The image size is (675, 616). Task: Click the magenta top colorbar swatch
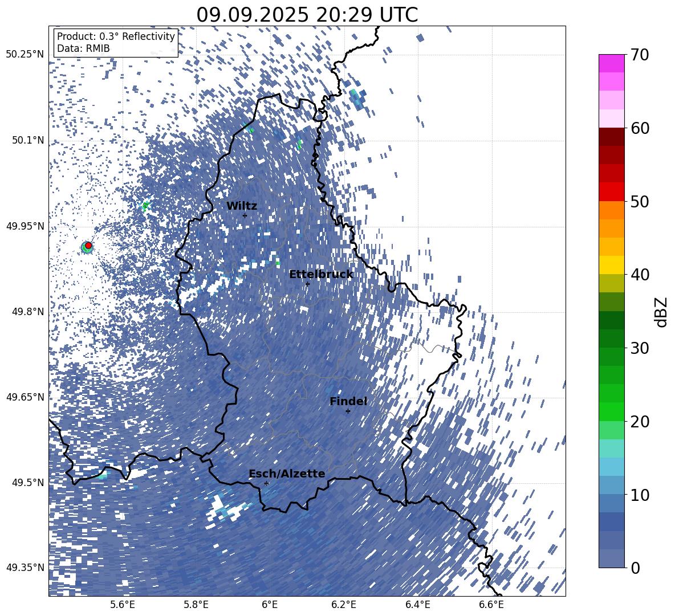(611, 64)
